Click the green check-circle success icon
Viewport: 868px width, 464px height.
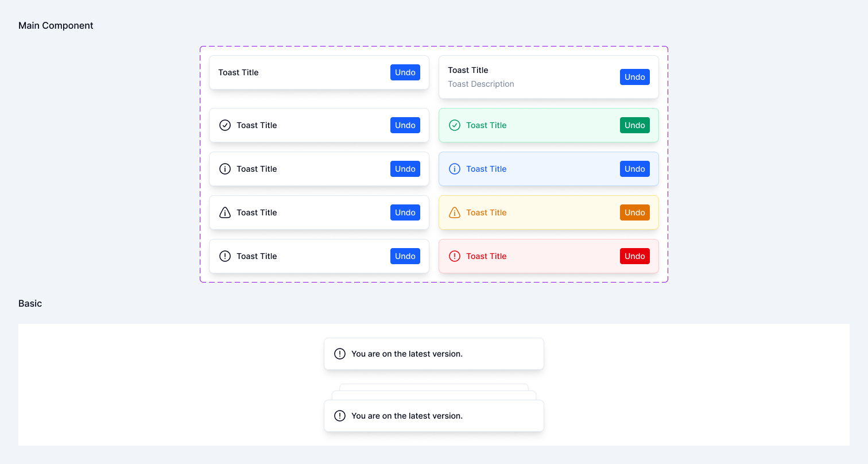455,125
